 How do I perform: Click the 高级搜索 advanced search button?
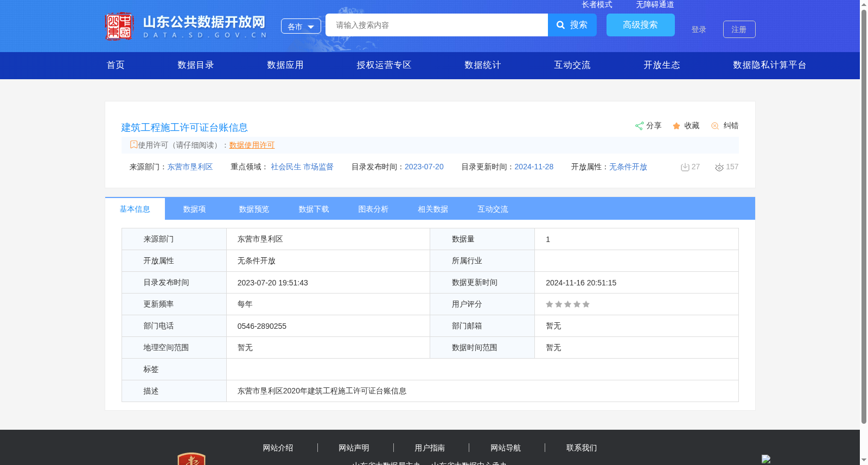point(641,25)
